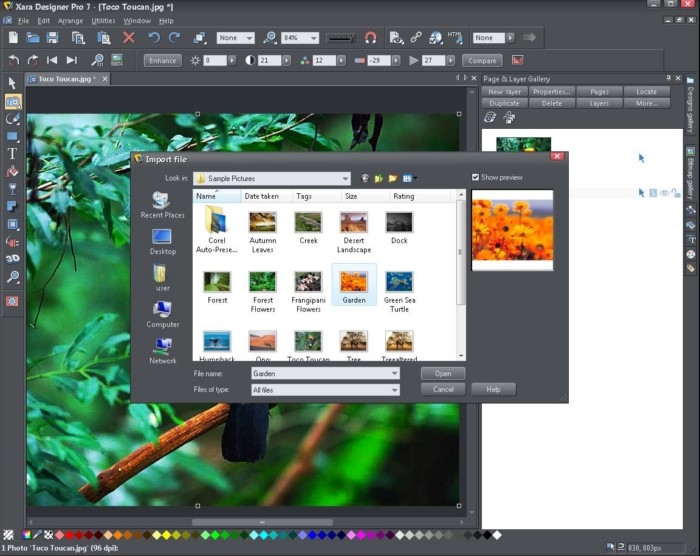Select the Fill tool

click(12, 171)
